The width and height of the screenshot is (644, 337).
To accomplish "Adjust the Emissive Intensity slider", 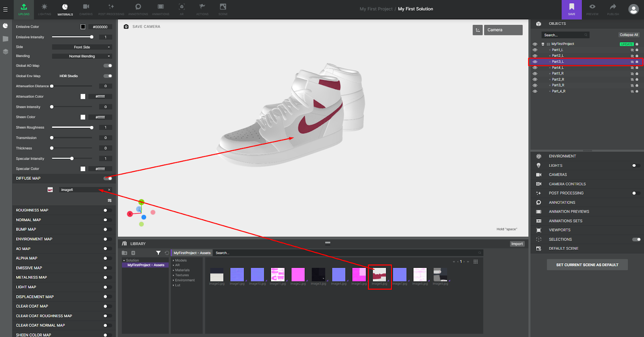I will point(72,37).
